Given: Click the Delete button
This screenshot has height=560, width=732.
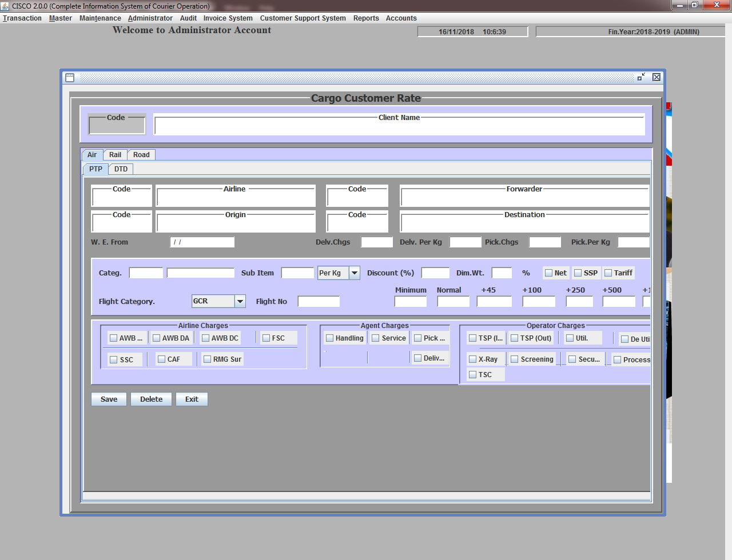Looking at the screenshot, I should pyautogui.click(x=152, y=399).
